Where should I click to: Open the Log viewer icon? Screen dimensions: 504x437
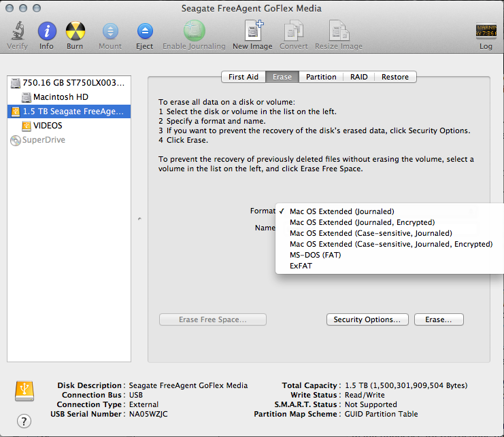[x=486, y=31]
